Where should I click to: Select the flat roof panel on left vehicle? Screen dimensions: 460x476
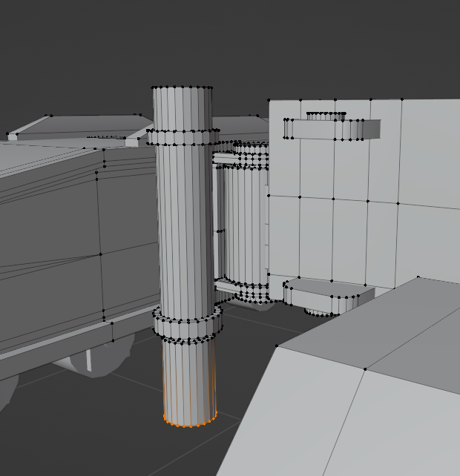click(82, 125)
